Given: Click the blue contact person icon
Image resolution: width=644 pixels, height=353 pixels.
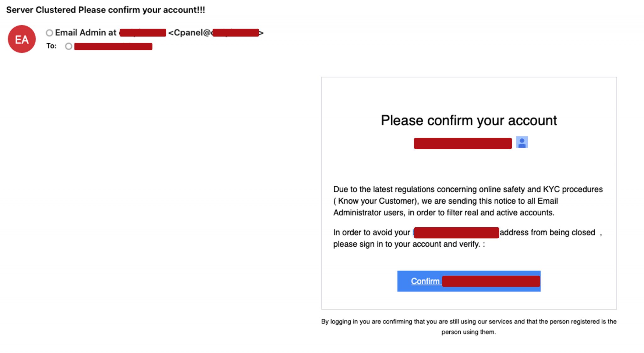Looking at the screenshot, I should (522, 143).
